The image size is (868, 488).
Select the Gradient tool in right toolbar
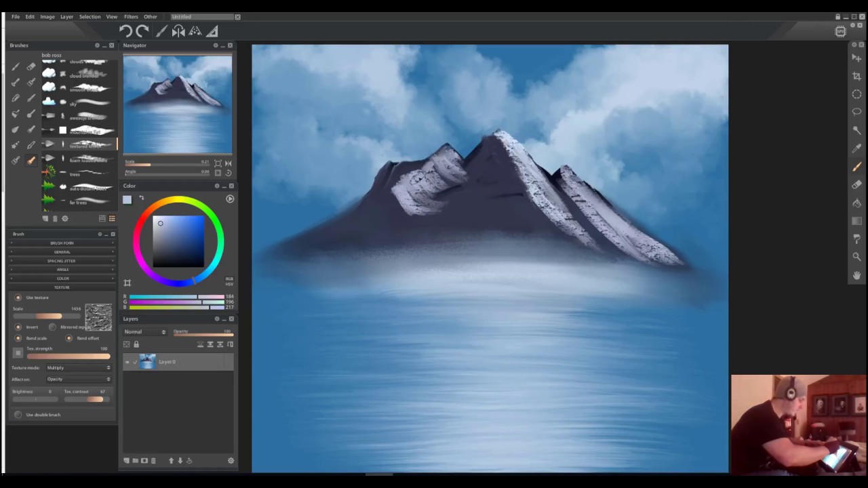[856, 221]
